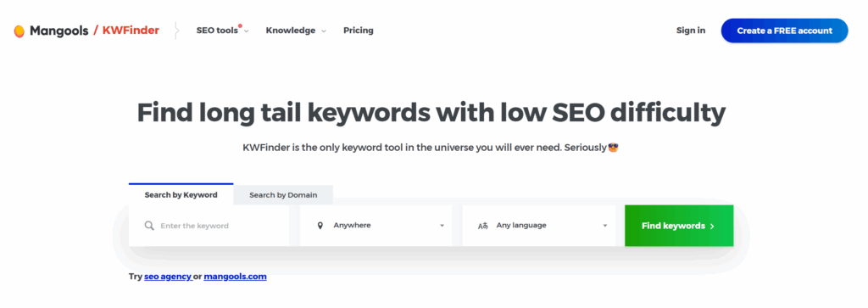Click Create a FREE account button
Viewport: 868px width, 308px height.
pos(784,31)
